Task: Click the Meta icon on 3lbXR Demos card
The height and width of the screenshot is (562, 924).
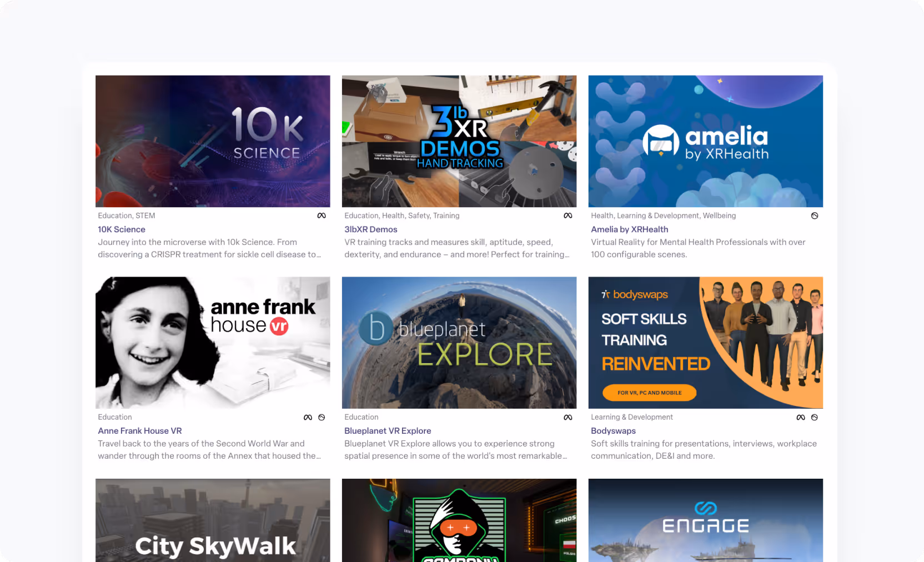Action: pos(568,215)
